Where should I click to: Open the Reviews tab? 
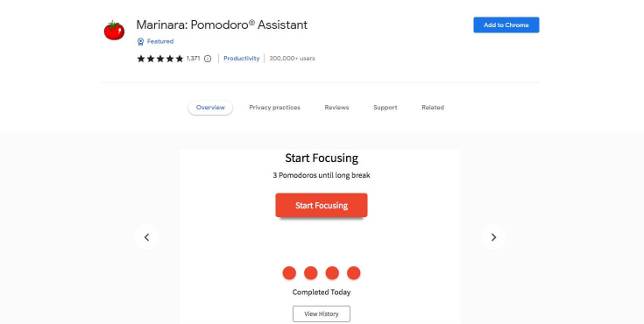(x=336, y=108)
